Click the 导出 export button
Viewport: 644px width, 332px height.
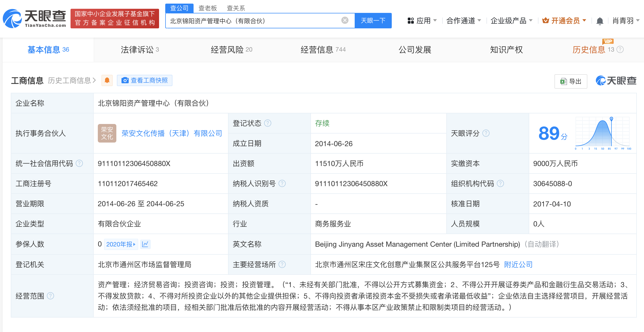571,81
